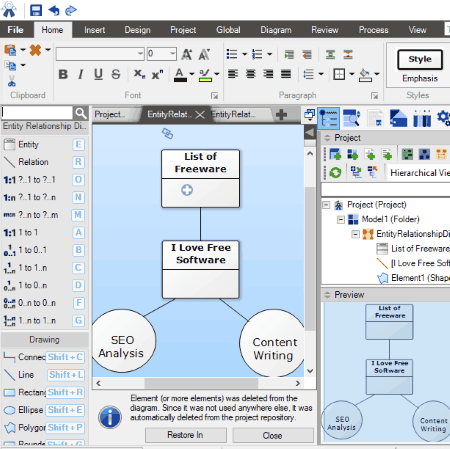Screen dimensions: 450x449
Task: Switch to the Design ribbon tab
Action: [x=137, y=30]
